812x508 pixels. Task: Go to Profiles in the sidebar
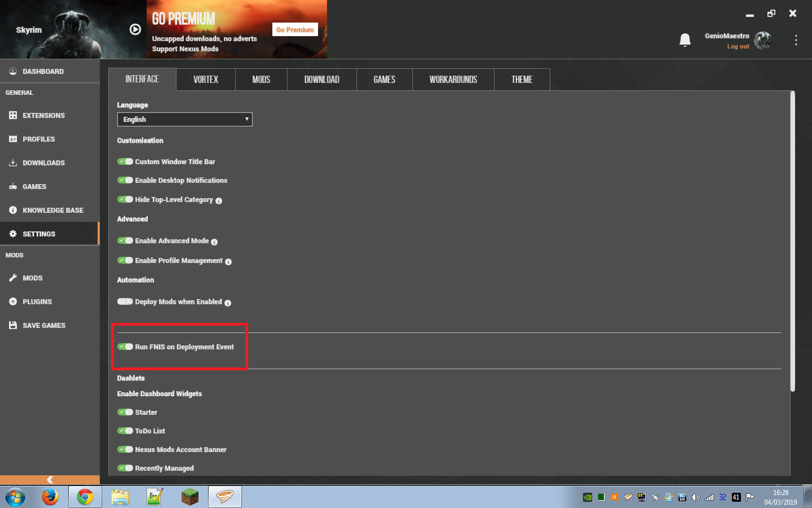coord(50,139)
